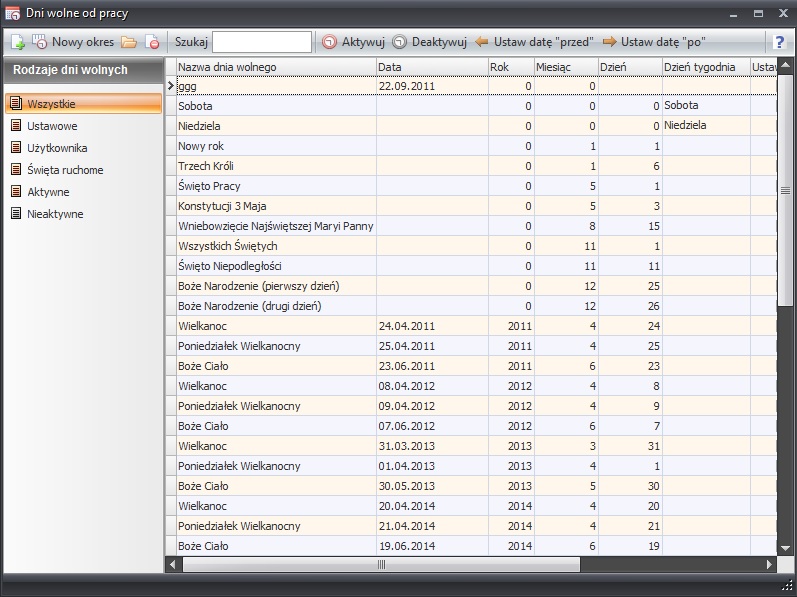Image resolution: width=797 pixels, height=597 pixels.
Task: Click the delete record icon in toolbar
Action: (152, 42)
